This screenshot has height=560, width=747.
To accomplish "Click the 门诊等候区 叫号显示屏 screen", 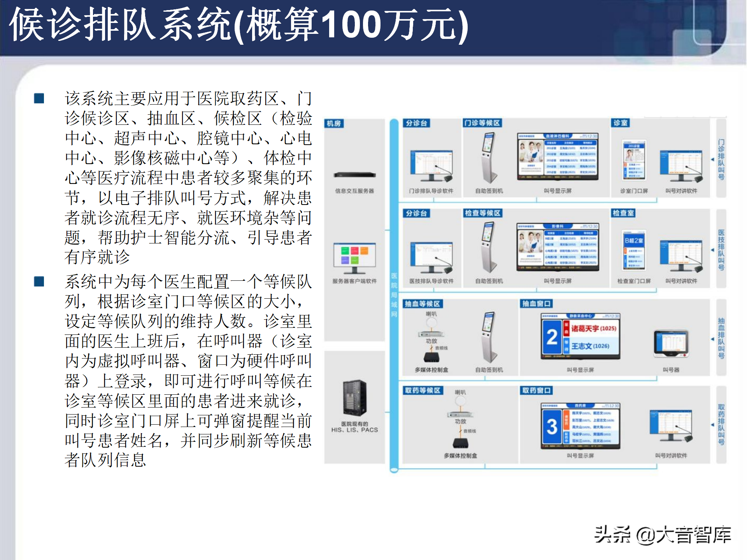I will tap(557, 156).
